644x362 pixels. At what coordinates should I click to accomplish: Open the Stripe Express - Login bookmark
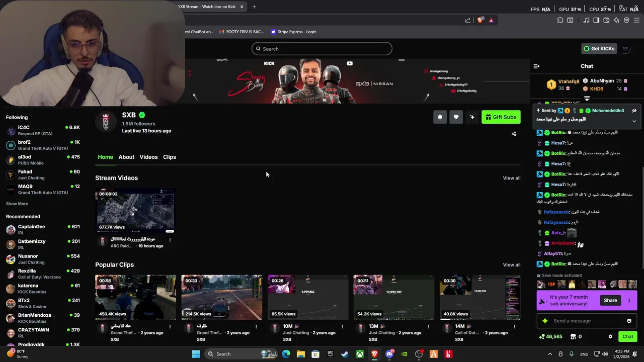[293, 32]
